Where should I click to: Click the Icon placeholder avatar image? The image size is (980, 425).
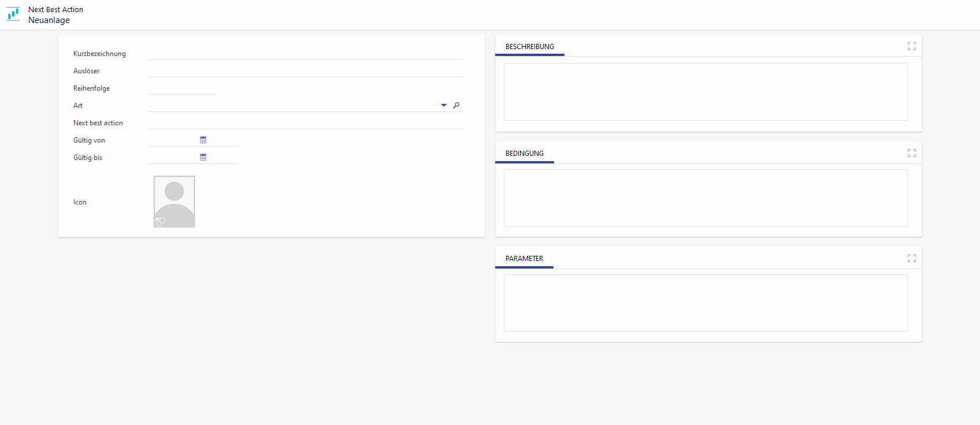(174, 199)
